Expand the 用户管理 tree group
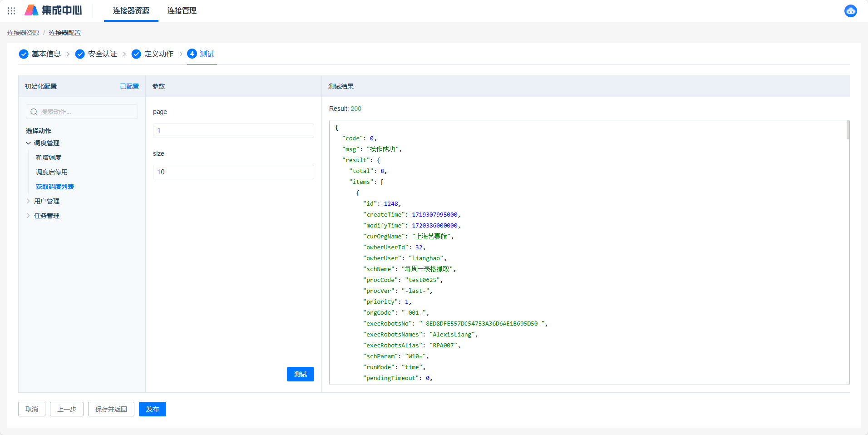The width and height of the screenshot is (868, 435). (x=28, y=201)
